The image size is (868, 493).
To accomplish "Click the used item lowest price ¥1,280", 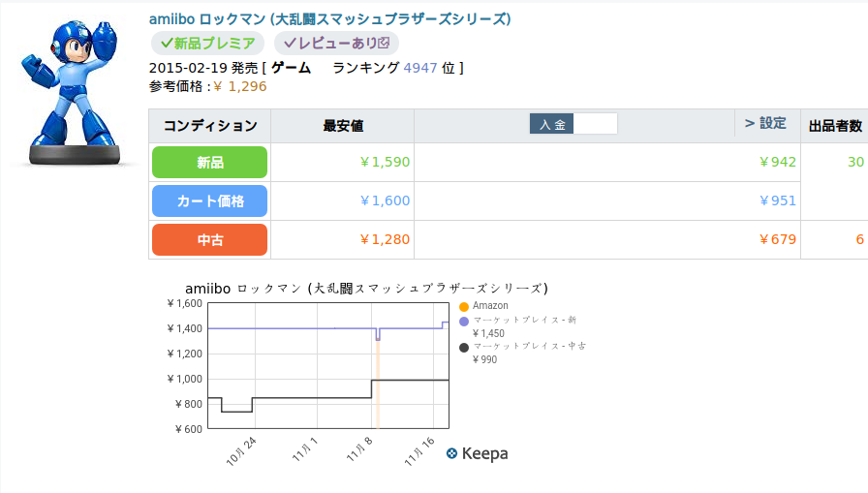I will tap(385, 240).
